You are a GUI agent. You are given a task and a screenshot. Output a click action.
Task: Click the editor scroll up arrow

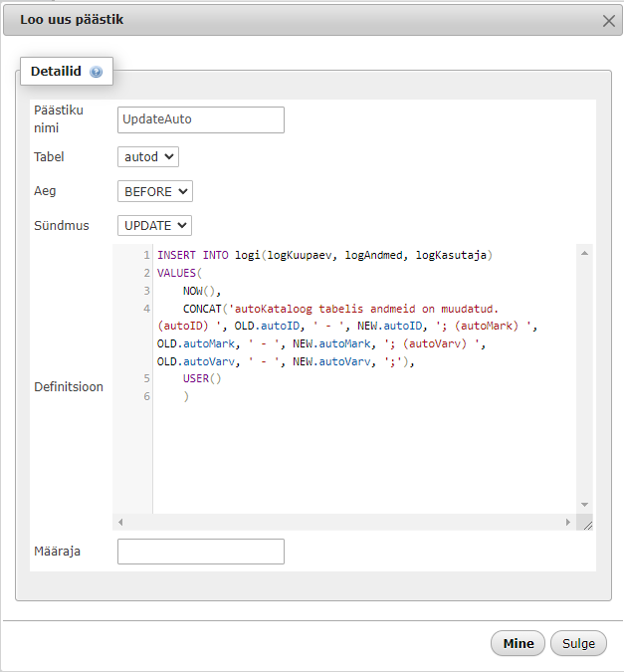coord(584,253)
